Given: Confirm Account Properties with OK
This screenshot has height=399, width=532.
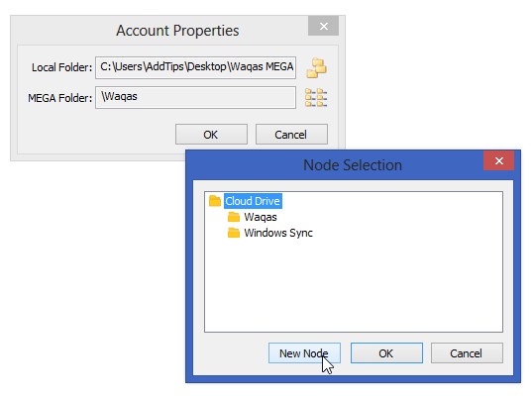Looking at the screenshot, I should click(x=211, y=135).
